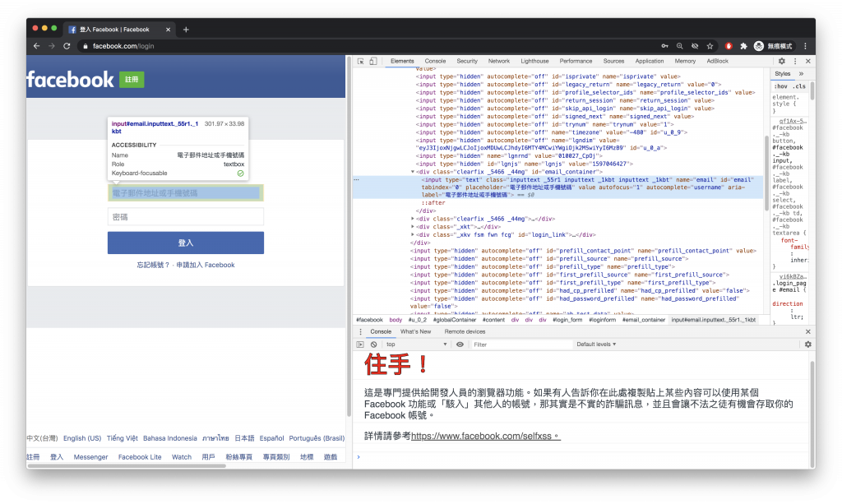Image resolution: width=842 pixels, height=504 pixels.
Task: Expand the _xkt div node
Action: [x=413, y=227]
